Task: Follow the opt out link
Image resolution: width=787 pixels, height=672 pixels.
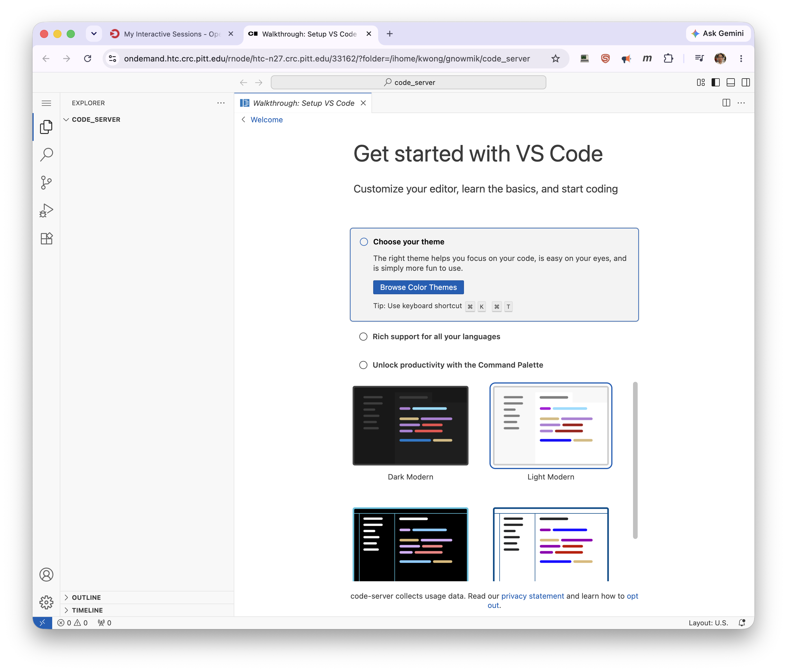Action: [x=632, y=596]
